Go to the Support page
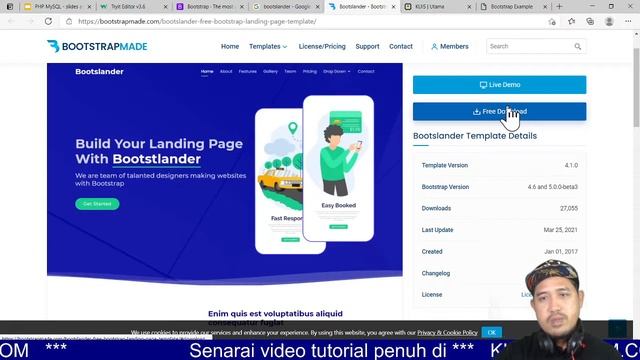The image size is (640, 360). [367, 47]
